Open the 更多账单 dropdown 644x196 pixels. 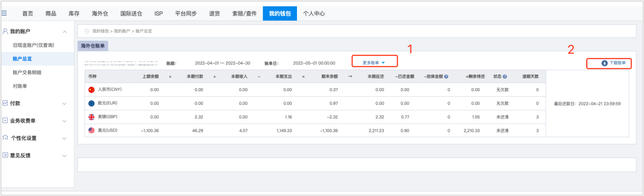pos(374,63)
